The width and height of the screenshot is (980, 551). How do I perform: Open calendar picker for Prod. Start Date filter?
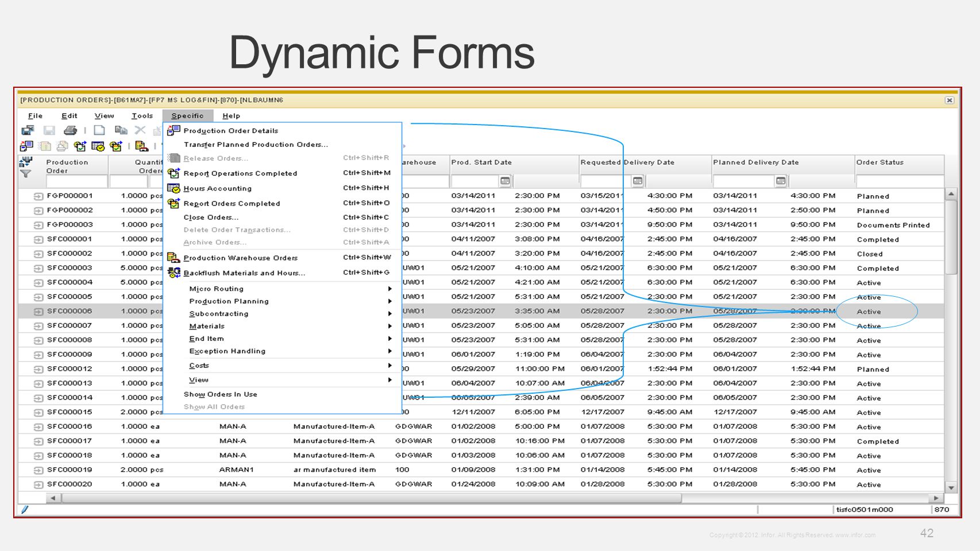[505, 181]
